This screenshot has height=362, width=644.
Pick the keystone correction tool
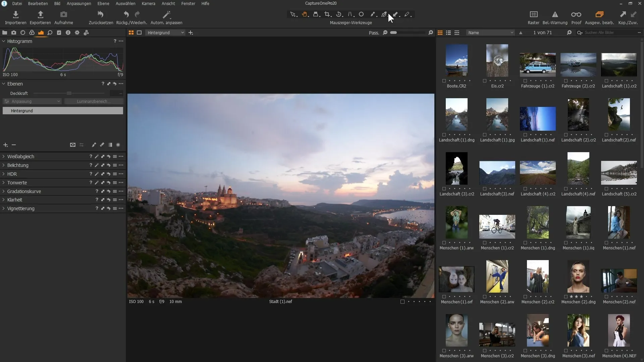(x=350, y=14)
